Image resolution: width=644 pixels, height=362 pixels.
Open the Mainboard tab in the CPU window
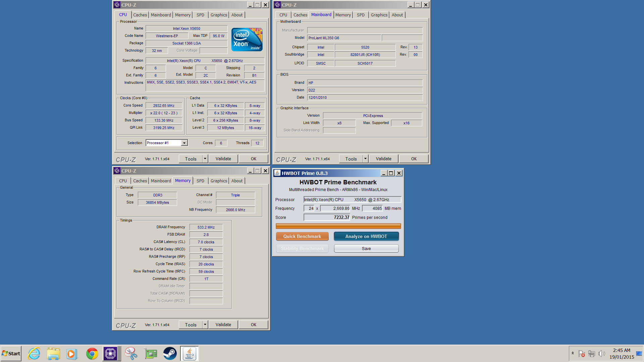coord(161,15)
